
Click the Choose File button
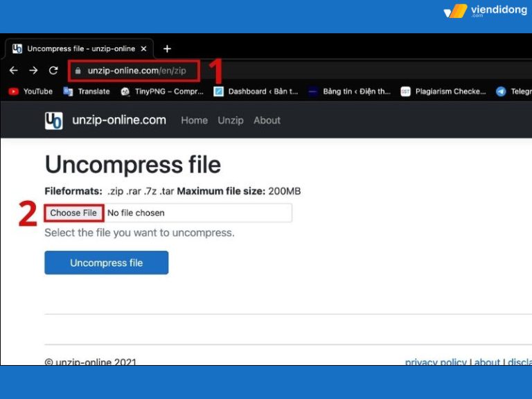(73, 213)
